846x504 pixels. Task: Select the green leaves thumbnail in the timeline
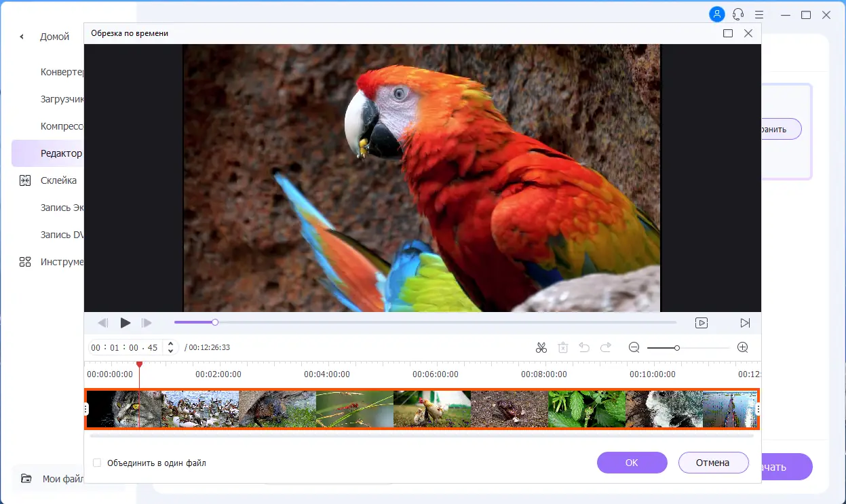click(586, 409)
